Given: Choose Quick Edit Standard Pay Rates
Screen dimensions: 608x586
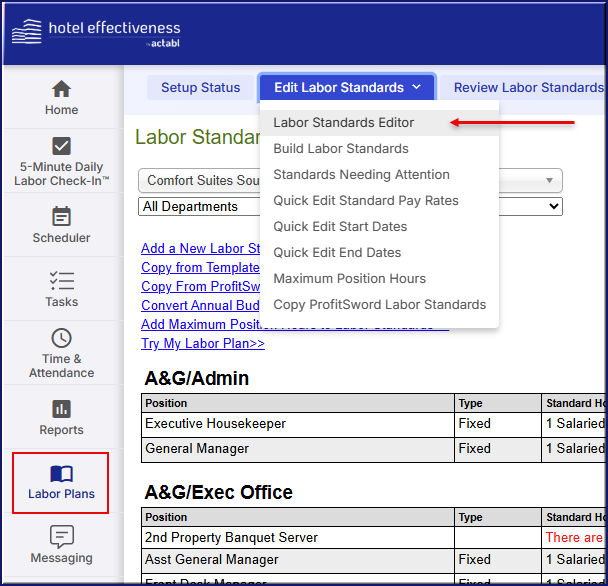Looking at the screenshot, I should (x=366, y=201).
